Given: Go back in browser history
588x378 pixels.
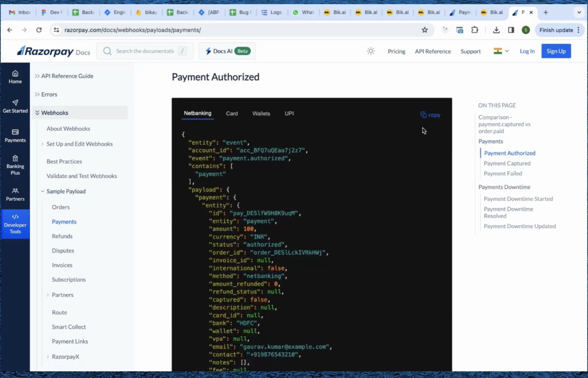Looking at the screenshot, I should click(10, 30).
